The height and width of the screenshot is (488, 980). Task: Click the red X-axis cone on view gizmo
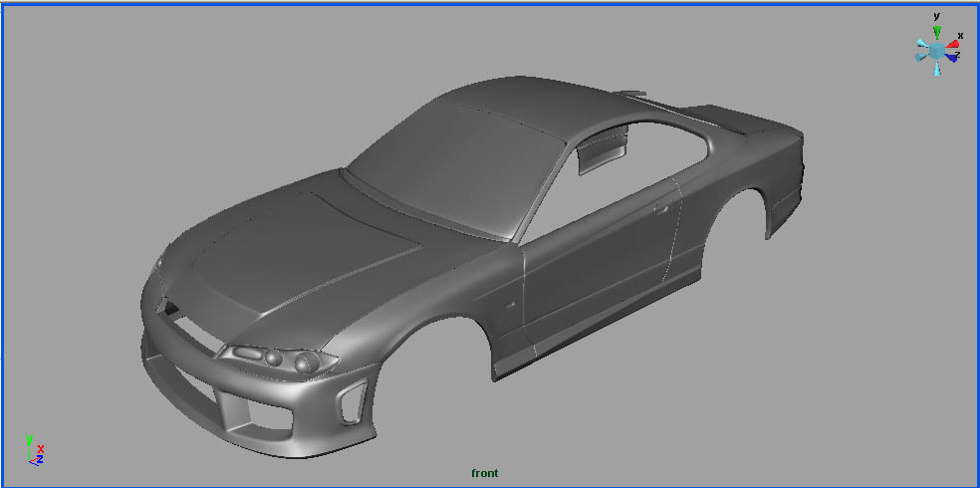click(x=952, y=44)
